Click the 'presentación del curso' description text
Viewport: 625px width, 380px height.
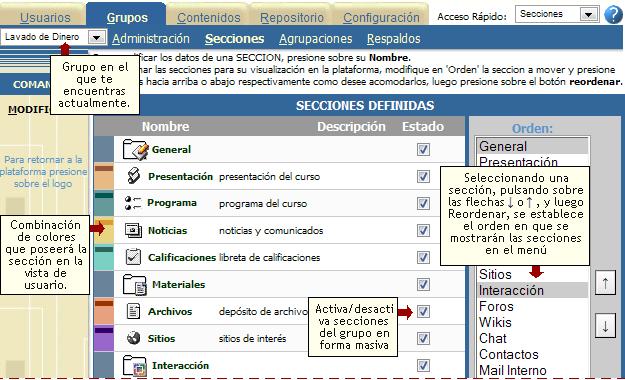coord(269,177)
